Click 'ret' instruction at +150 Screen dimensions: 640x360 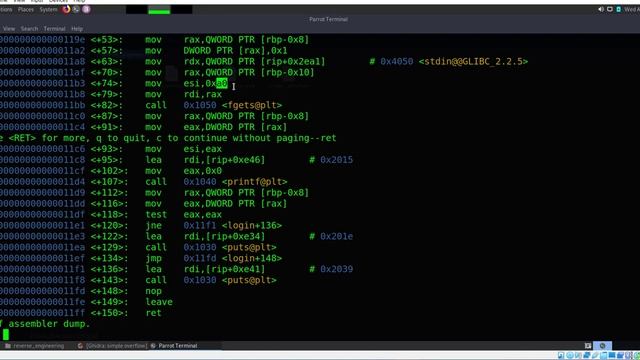tap(153, 313)
